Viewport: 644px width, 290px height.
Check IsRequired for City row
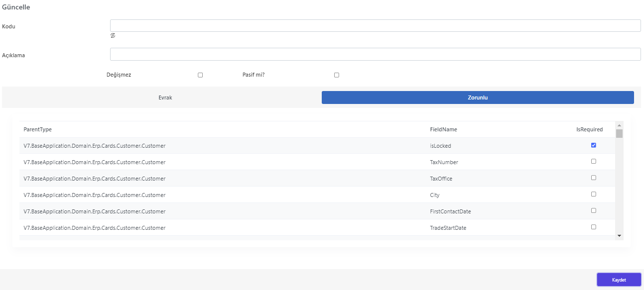tap(593, 194)
